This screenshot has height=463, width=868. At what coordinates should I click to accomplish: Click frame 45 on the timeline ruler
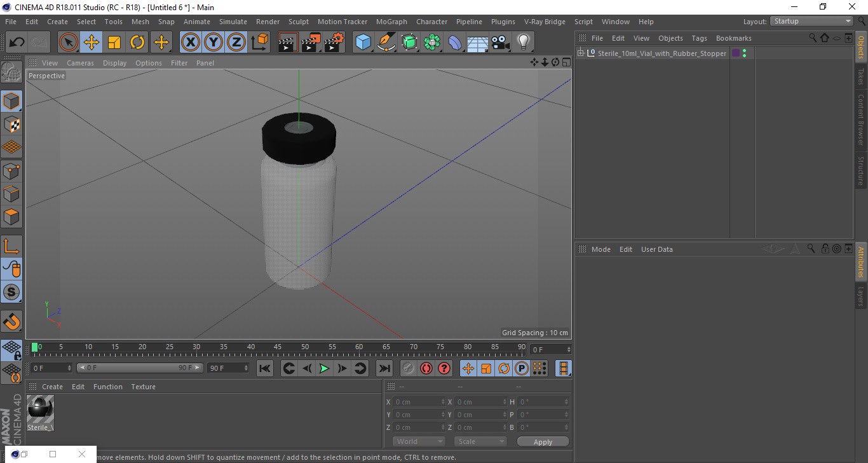click(278, 349)
